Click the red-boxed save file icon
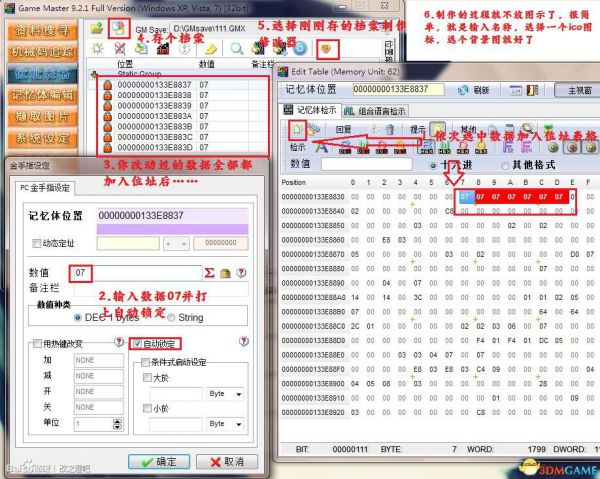The height and width of the screenshot is (479, 600). point(118,29)
